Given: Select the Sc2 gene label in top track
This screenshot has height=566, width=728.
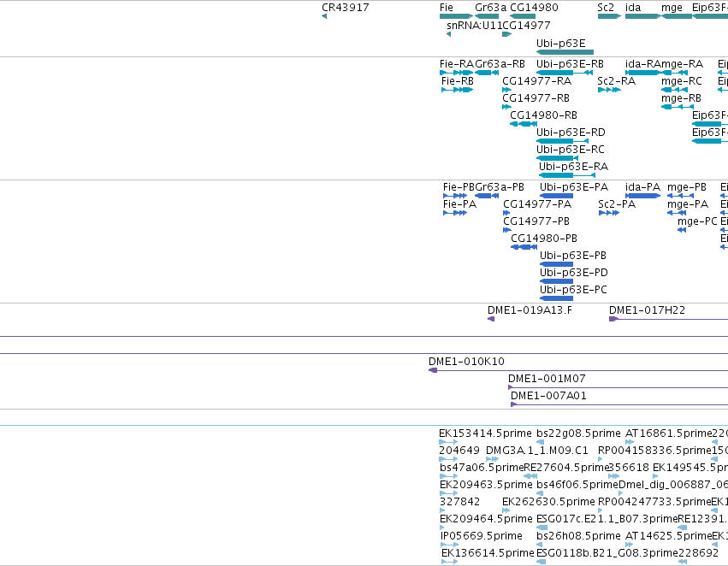Looking at the screenshot, I should coord(606,8).
